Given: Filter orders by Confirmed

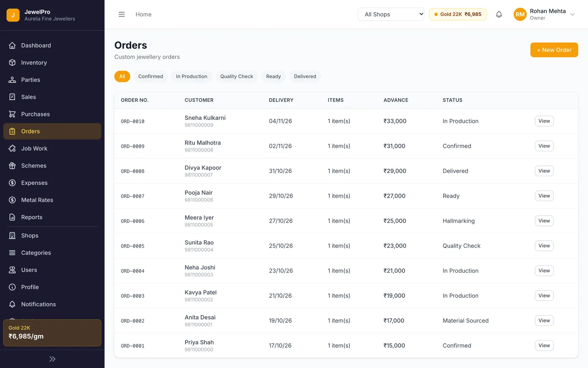Looking at the screenshot, I should point(151,76).
